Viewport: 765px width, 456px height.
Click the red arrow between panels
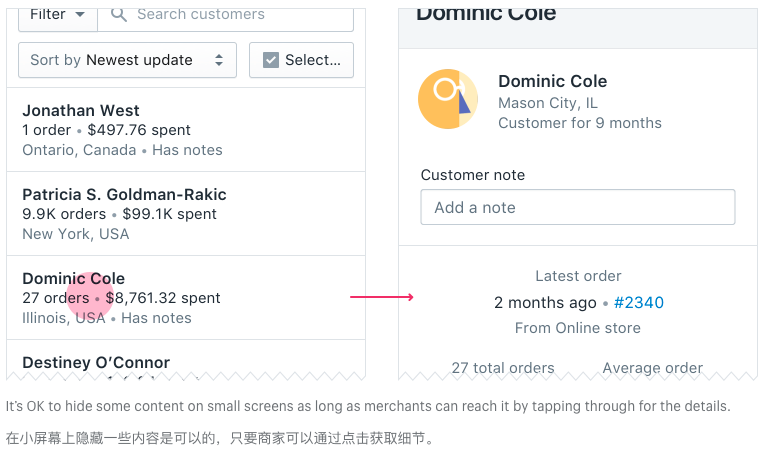pos(382,297)
